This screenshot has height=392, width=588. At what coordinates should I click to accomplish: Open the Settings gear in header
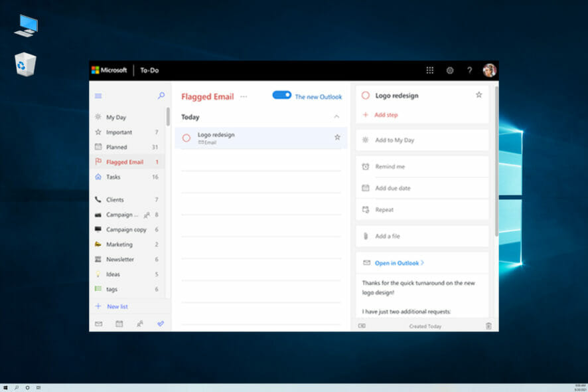pyautogui.click(x=449, y=70)
